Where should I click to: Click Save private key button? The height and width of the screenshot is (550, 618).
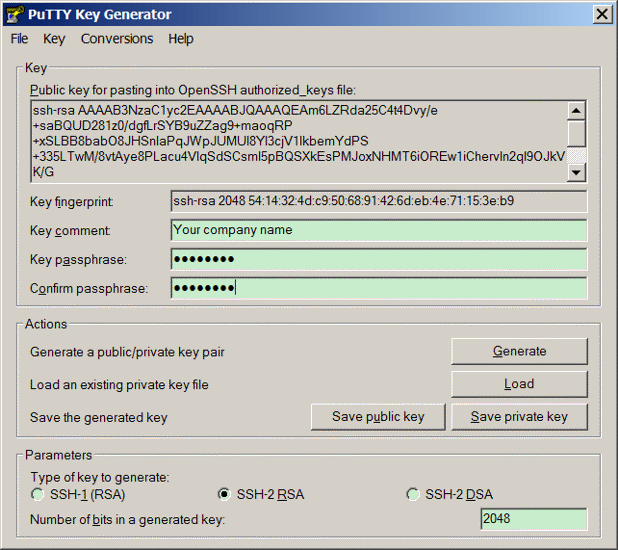click(x=519, y=417)
